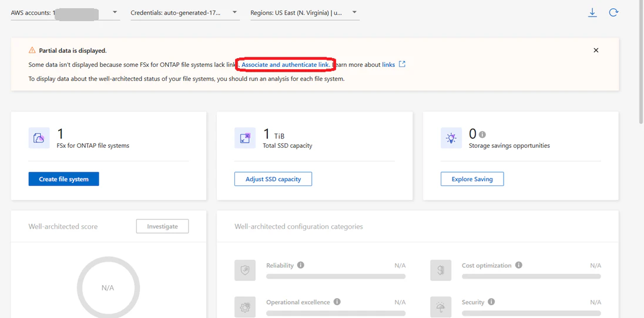Click the FSx for ONTAP file systems icon
The height and width of the screenshot is (318, 644).
[x=39, y=138]
